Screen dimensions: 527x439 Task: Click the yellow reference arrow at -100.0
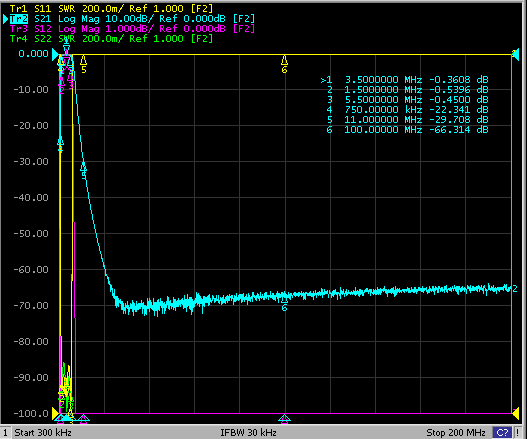(x=56, y=413)
